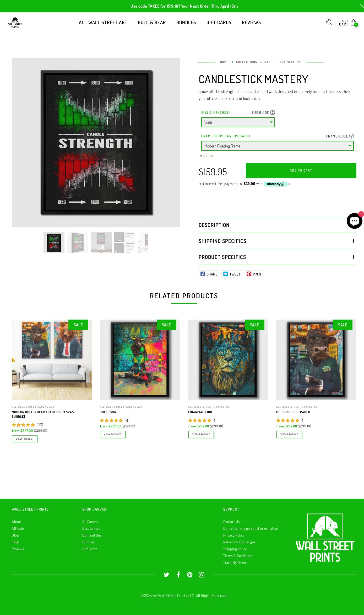This screenshot has width=364, height=615.
Task: Open the footer Instagram icon
Action: 202,575
